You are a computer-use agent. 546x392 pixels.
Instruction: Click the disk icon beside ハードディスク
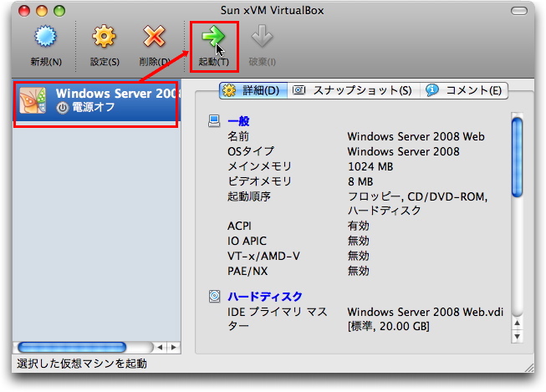215,296
